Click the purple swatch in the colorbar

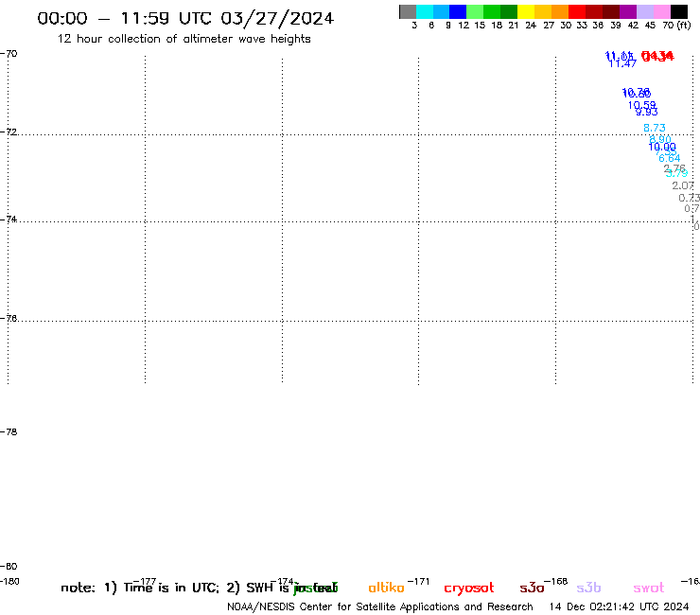[x=628, y=11]
